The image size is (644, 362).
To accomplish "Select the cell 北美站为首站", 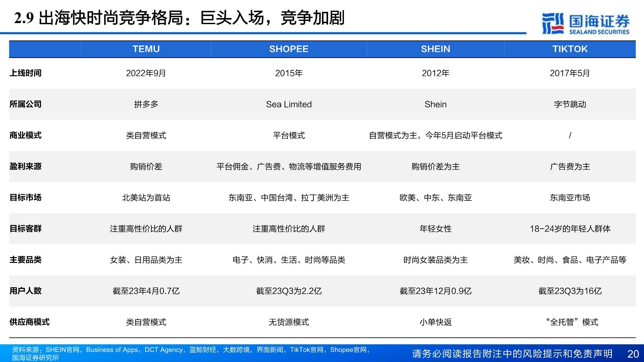I will 146,198.
